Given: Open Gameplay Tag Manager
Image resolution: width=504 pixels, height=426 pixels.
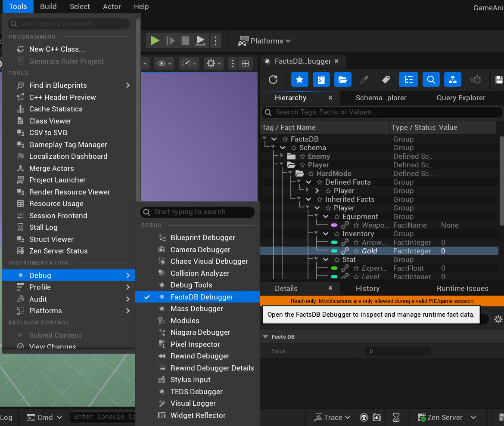Looking at the screenshot, I should coord(68,145).
